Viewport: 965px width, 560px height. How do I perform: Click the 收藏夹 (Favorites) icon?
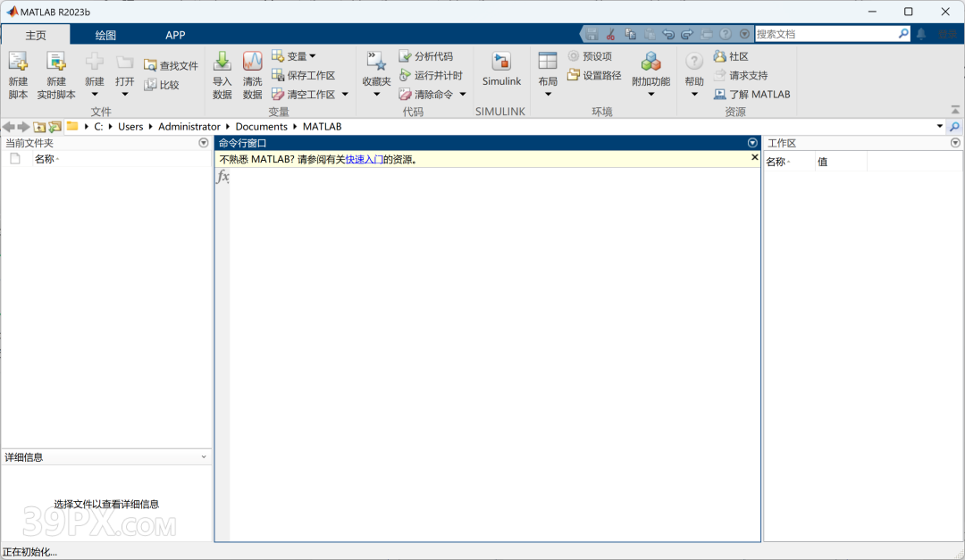[376, 62]
